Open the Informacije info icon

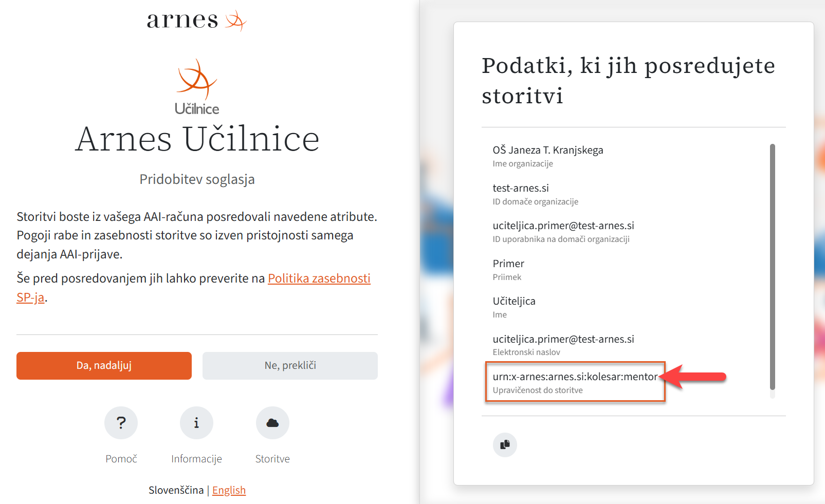tap(196, 423)
